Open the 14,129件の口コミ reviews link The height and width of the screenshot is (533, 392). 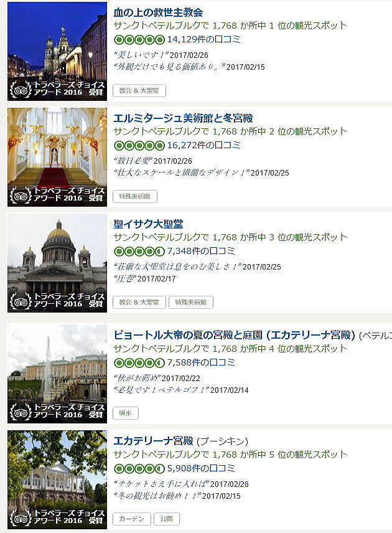203,39
